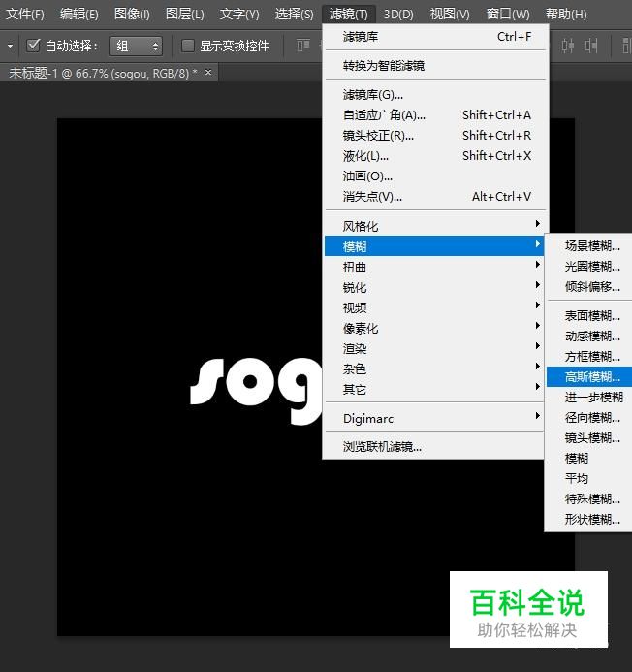Select plain 模糊 entry in the submenu
This screenshot has height=672, width=632.
coord(589,458)
